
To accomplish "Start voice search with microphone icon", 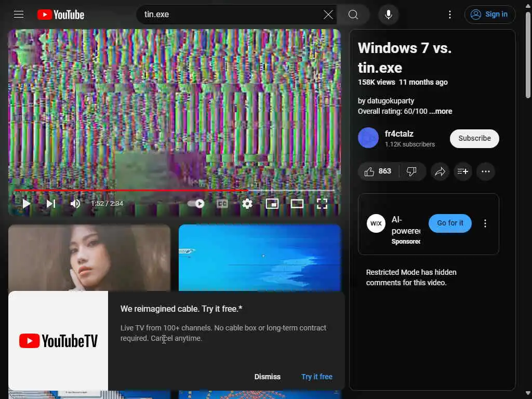I will pyautogui.click(x=389, y=15).
